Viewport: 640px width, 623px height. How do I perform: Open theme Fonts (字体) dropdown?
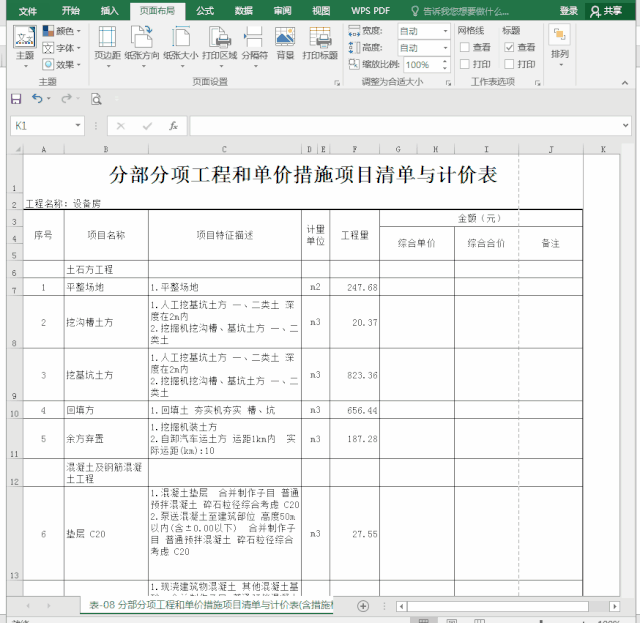(x=62, y=48)
